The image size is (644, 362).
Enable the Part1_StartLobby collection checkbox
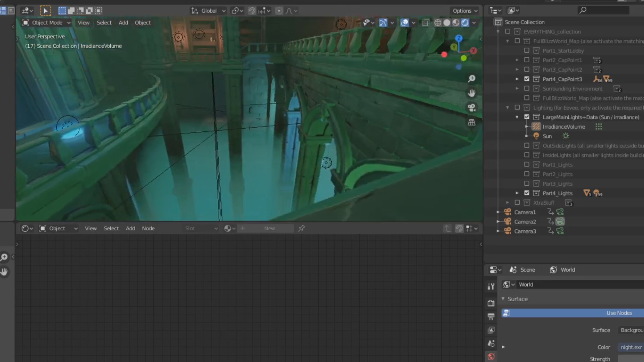click(x=527, y=51)
